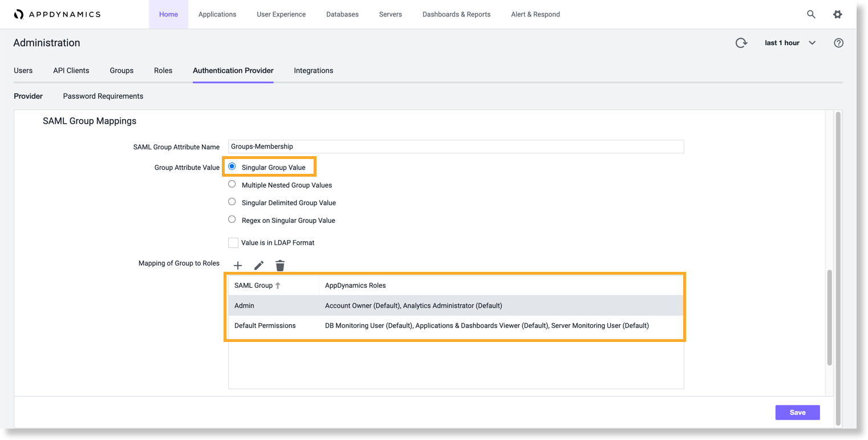868x440 pixels.
Task: Open Applications menu
Action: tap(217, 14)
